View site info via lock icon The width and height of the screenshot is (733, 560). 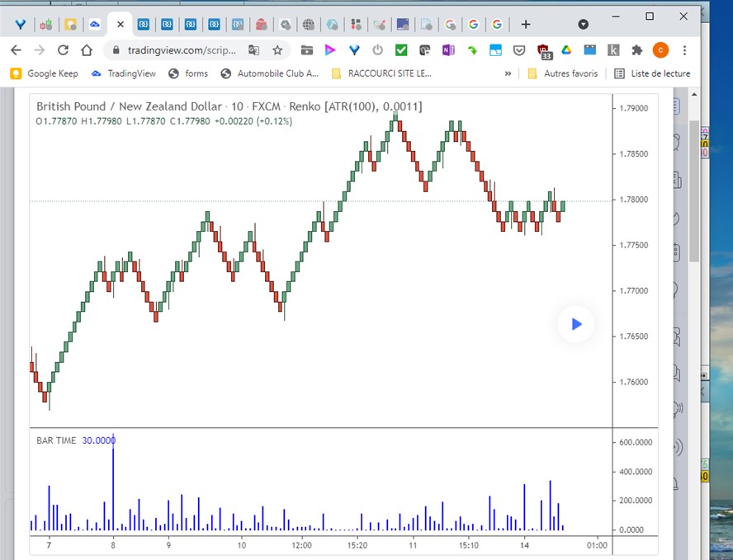coord(116,50)
